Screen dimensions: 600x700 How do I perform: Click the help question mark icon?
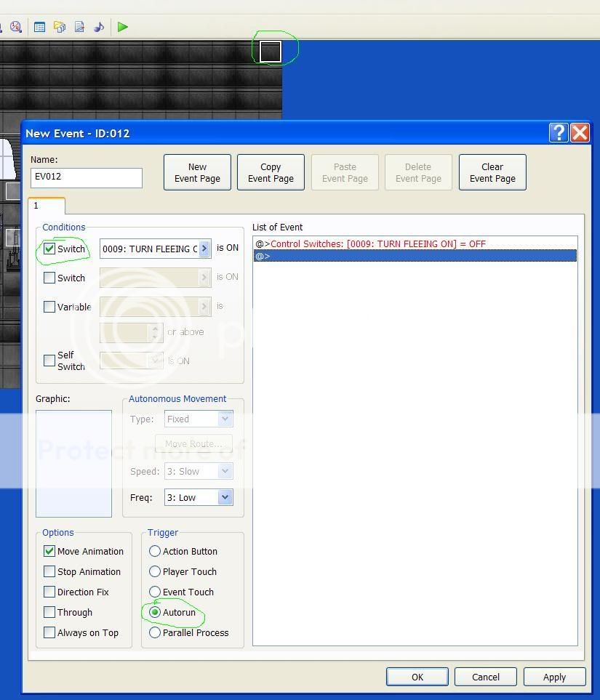click(x=559, y=132)
